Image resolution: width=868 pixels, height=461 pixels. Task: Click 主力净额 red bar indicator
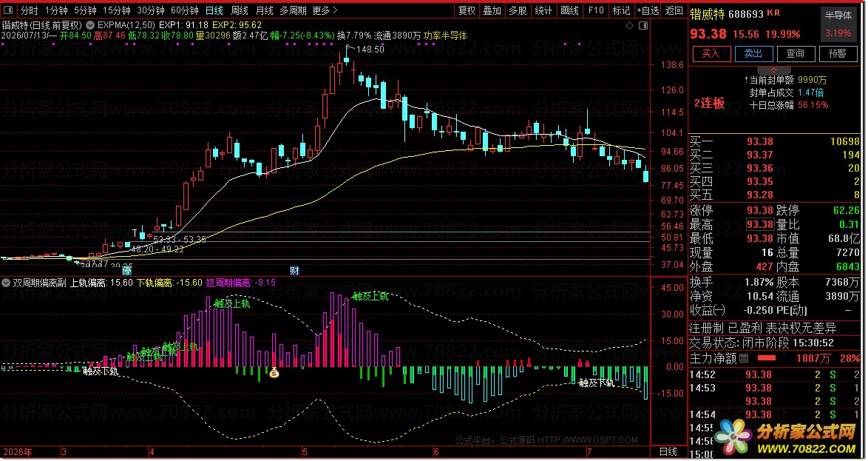[766, 358]
